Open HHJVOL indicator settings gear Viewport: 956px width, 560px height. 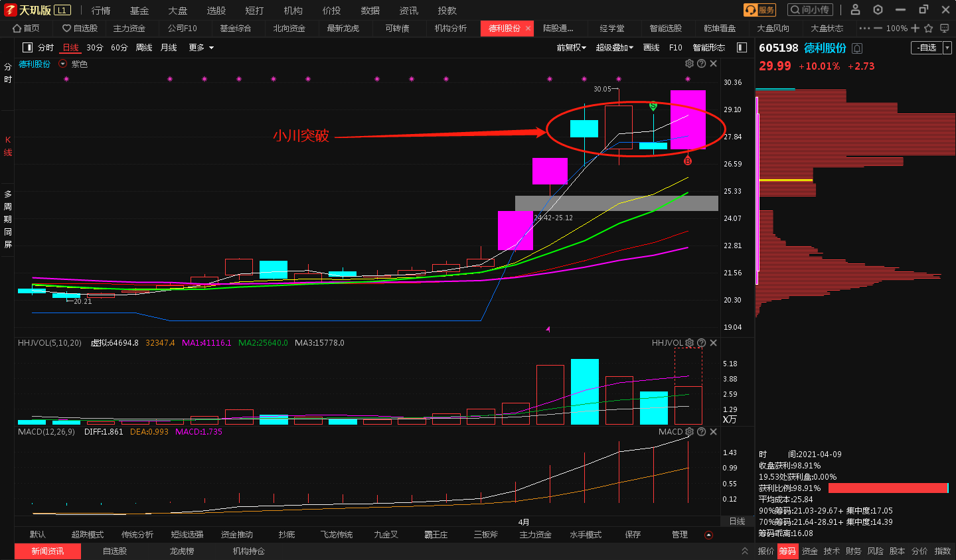point(689,343)
